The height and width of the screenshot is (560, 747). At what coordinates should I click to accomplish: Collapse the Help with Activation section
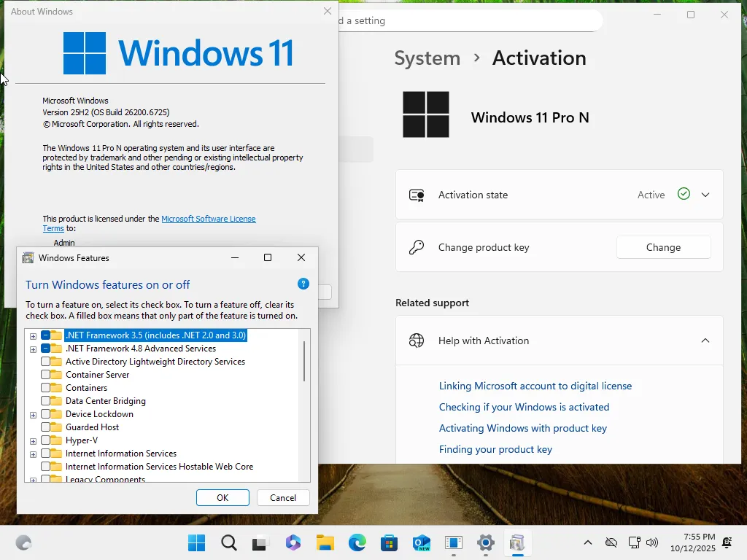tap(705, 341)
